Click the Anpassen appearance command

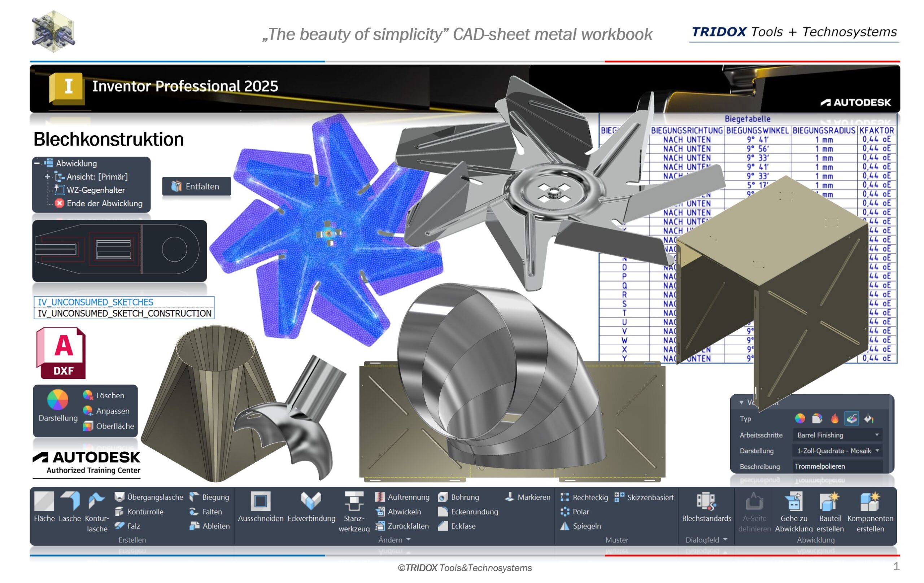pyautogui.click(x=106, y=411)
